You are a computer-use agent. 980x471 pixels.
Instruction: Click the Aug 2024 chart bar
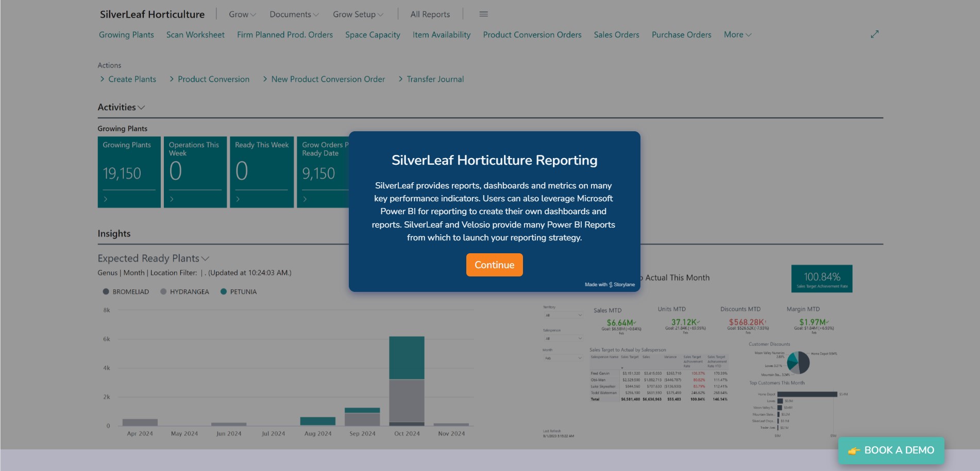[x=318, y=421]
